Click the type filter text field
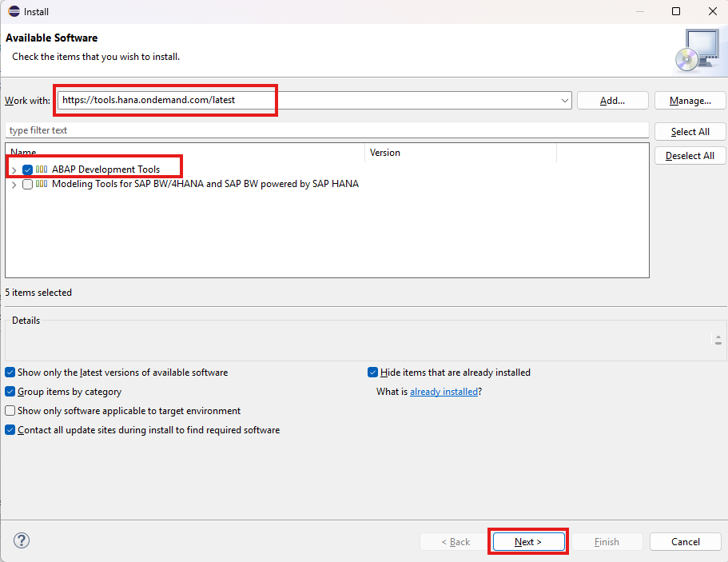 point(327,130)
